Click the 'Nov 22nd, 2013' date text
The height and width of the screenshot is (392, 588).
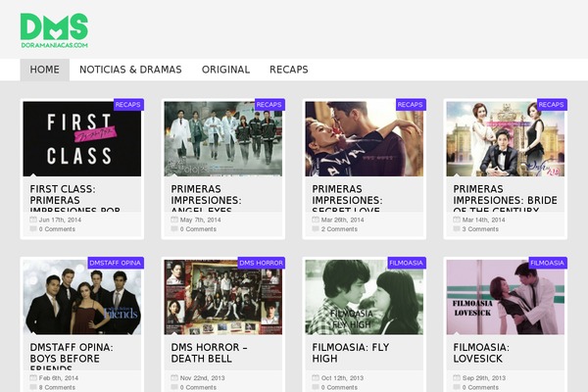(202, 377)
